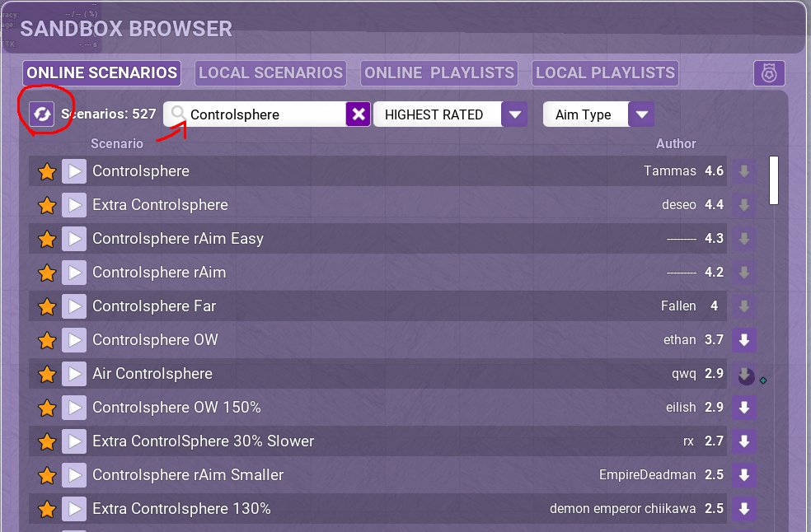Download Extra Controlsphere 130%
This screenshot has width=811, height=532.
744,509
